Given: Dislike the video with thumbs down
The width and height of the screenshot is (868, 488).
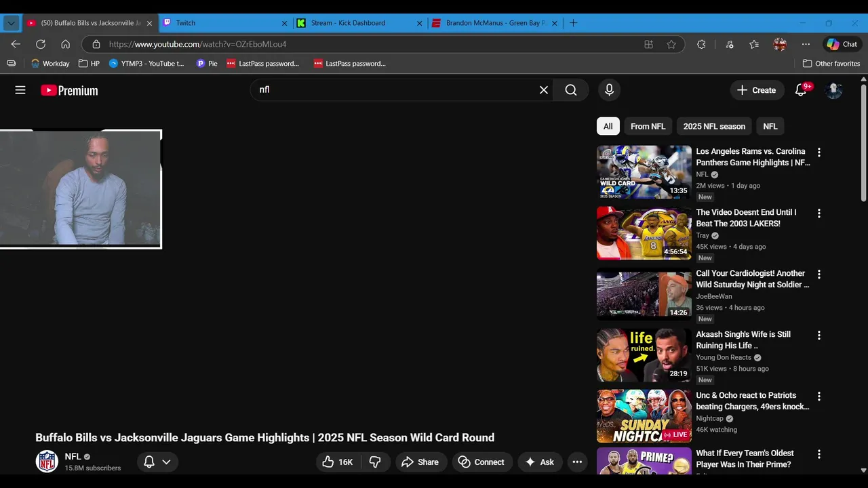Looking at the screenshot, I should (x=375, y=462).
